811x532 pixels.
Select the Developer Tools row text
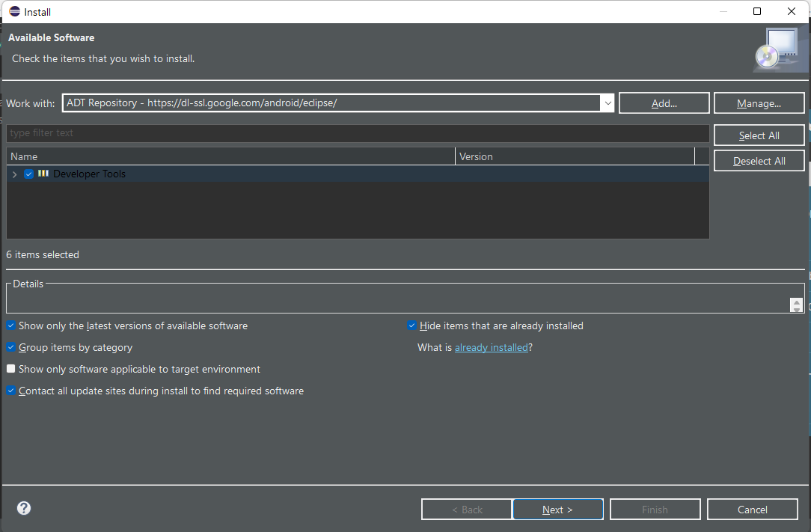pos(90,174)
